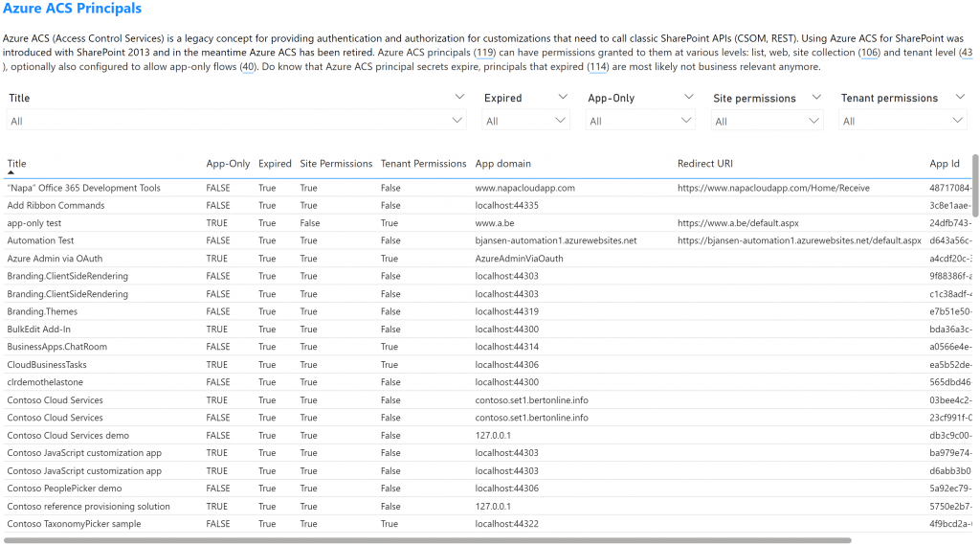Sort by Redirect URI column header

pyautogui.click(x=705, y=163)
